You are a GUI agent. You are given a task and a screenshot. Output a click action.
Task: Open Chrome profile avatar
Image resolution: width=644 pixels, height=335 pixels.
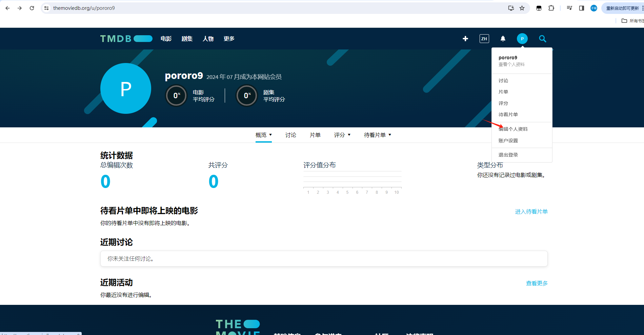click(594, 8)
